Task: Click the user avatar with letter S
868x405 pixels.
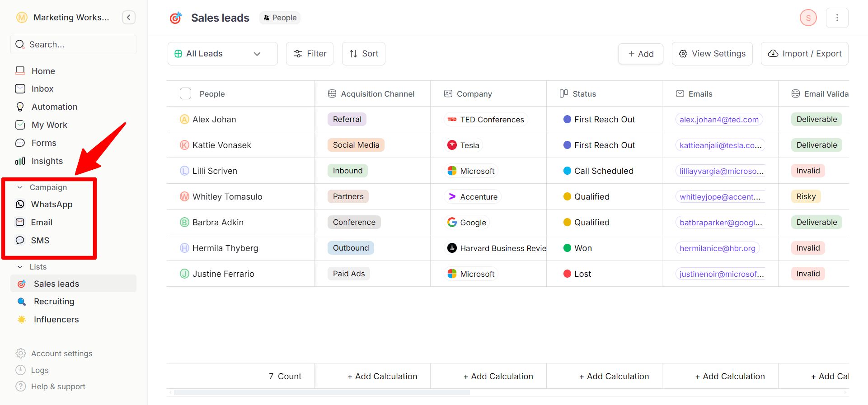Action: point(808,18)
